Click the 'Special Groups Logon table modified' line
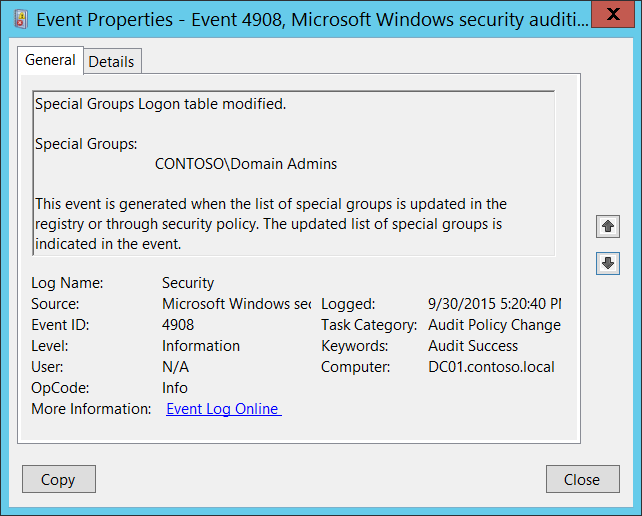642x516 pixels. click(160, 104)
